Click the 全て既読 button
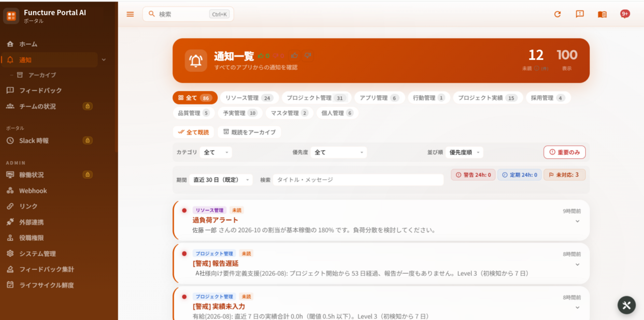This screenshot has height=320, width=644. pyautogui.click(x=193, y=132)
